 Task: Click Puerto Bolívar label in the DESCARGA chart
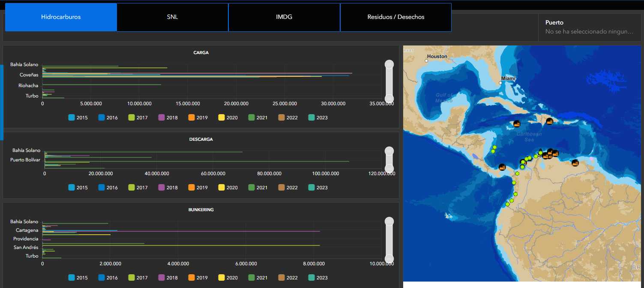click(25, 160)
